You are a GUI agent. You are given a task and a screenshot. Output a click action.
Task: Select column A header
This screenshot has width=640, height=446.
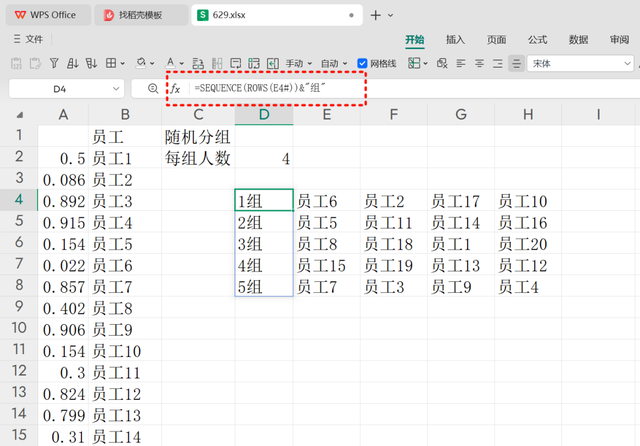point(63,115)
